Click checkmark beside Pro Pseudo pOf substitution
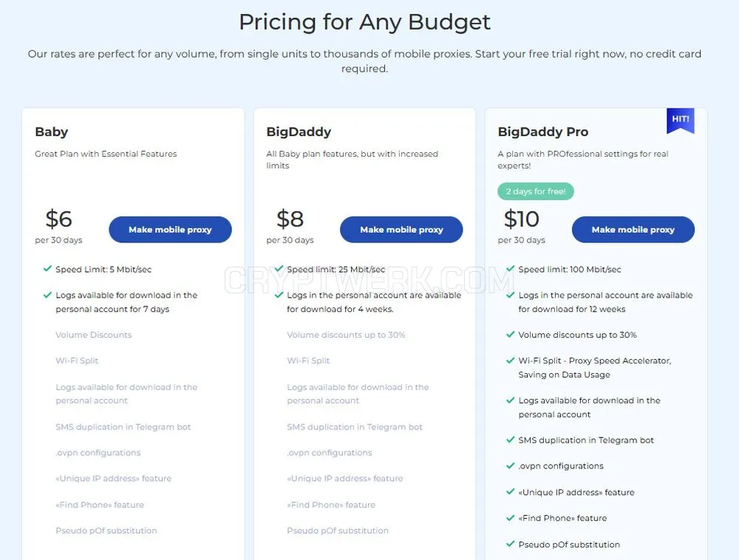 coord(510,544)
